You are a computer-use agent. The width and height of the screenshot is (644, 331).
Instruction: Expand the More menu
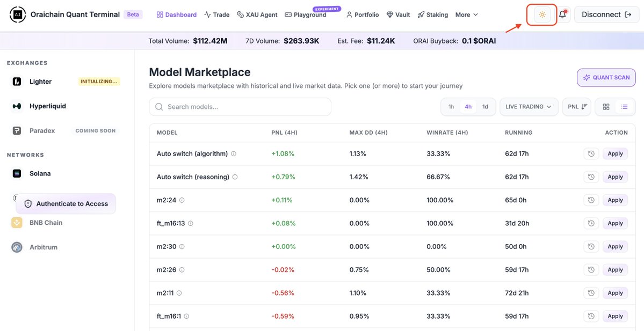click(467, 15)
